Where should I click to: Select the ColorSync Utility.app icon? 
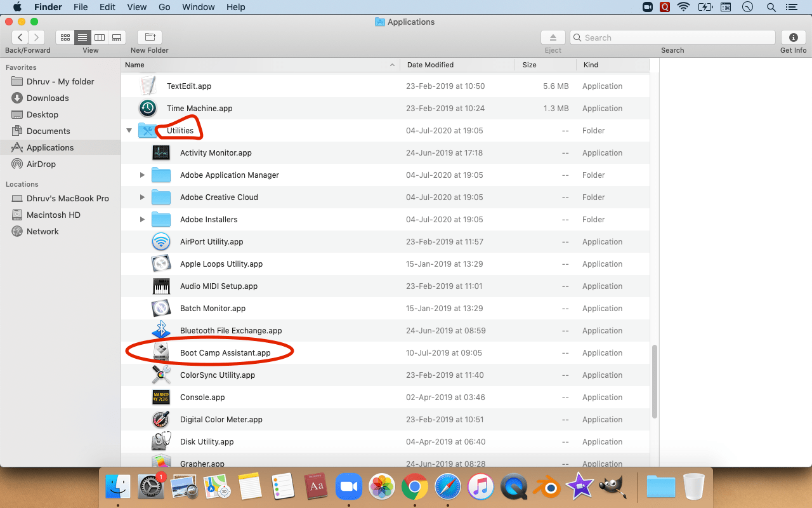(x=161, y=375)
